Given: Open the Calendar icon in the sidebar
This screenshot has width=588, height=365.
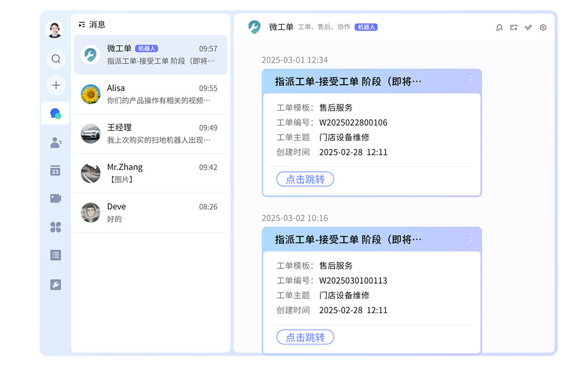Looking at the screenshot, I should 55,170.
